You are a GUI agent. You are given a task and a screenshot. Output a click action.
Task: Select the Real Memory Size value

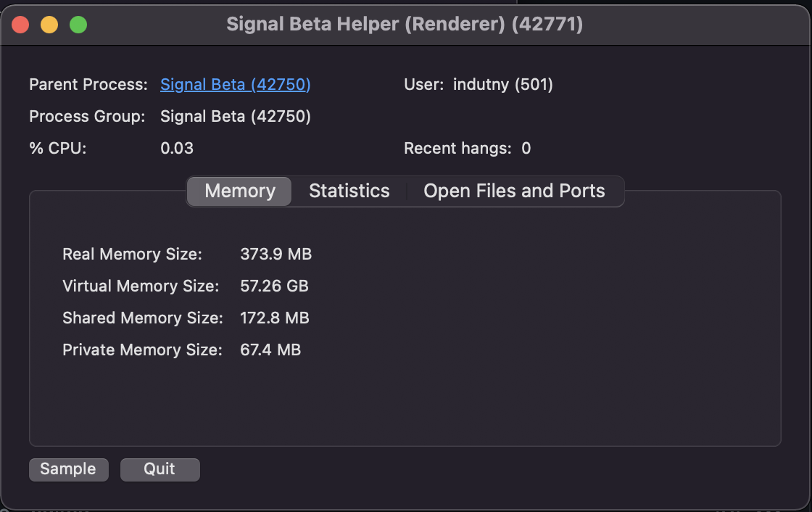click(276, 254)
